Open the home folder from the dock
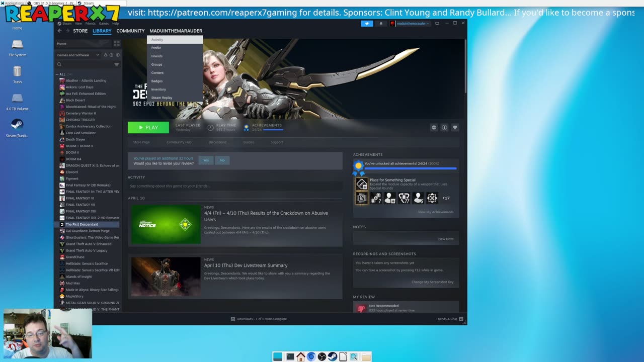The image size is (644, 362). tap(301, 356)
